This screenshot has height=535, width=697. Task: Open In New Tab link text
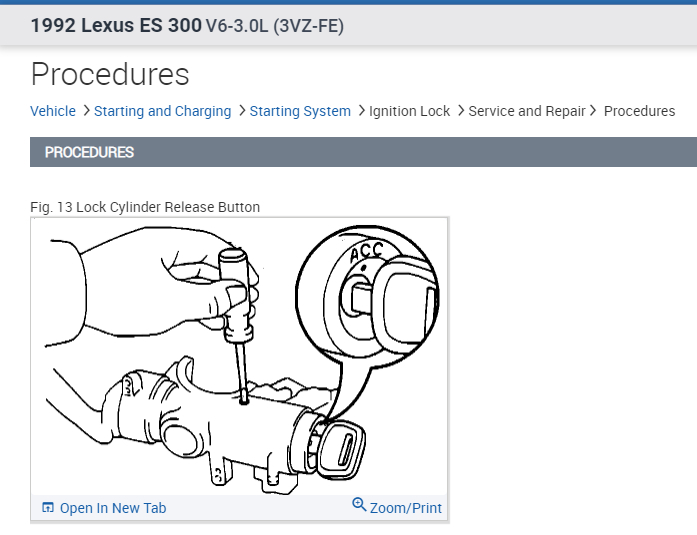pos(113,508)
